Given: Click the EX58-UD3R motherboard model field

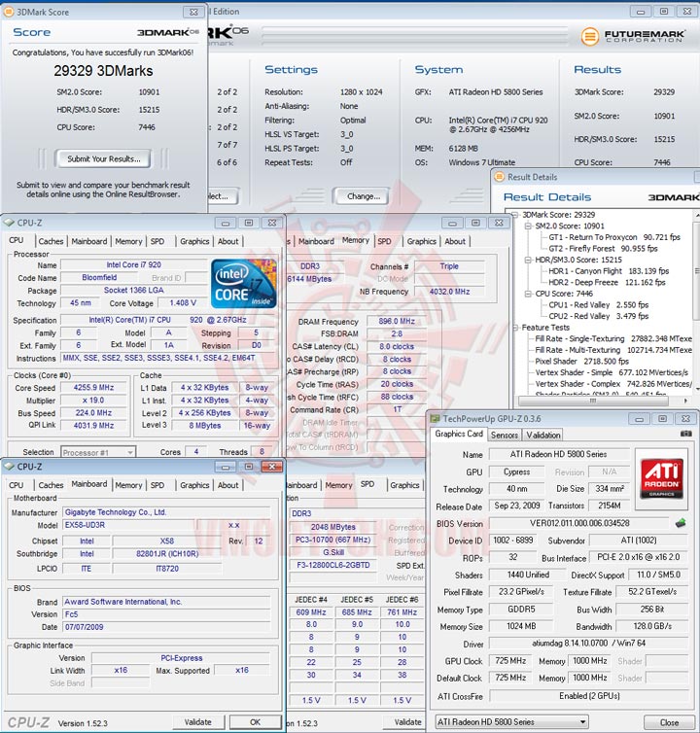Looking at the screenshot, I should point(128,525).
